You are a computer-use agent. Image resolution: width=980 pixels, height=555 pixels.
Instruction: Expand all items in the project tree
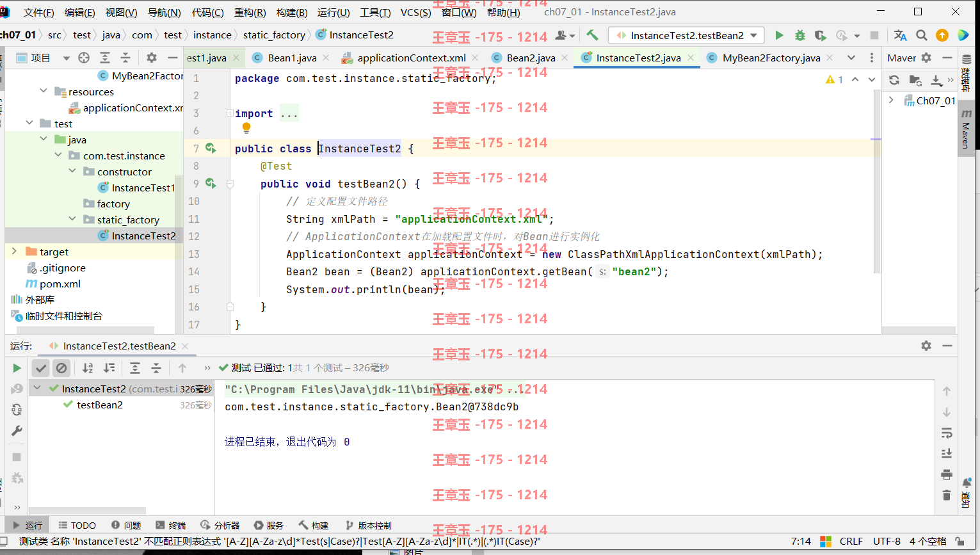point(105,58)
